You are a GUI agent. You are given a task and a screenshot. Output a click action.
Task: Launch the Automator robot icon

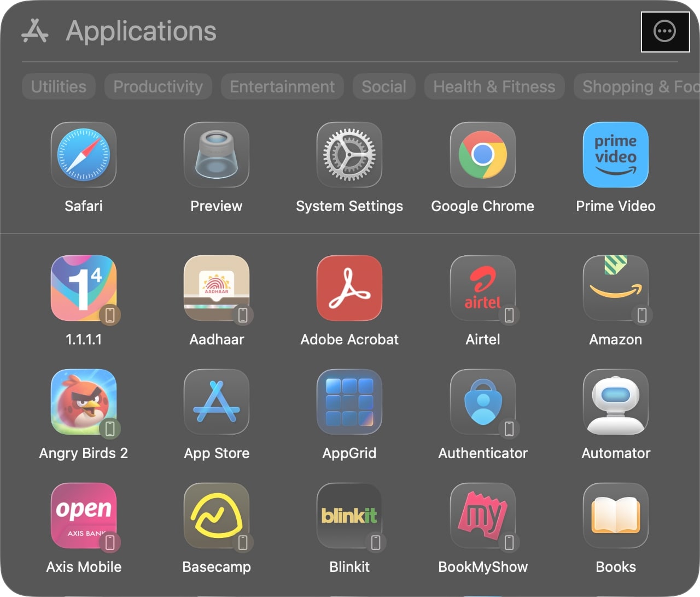pos(616,402)
